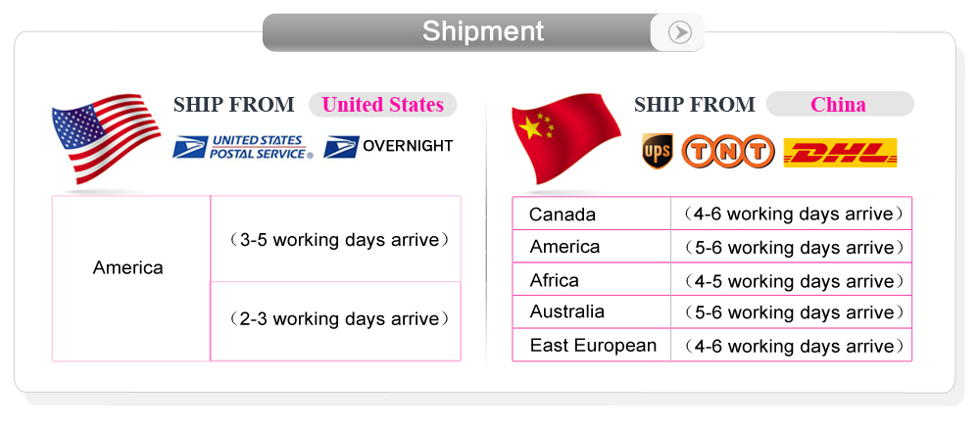The image size is (980, 428).
Task: Select the Shipment header tab
Action: pyautogui.click(x=483, y=31)
